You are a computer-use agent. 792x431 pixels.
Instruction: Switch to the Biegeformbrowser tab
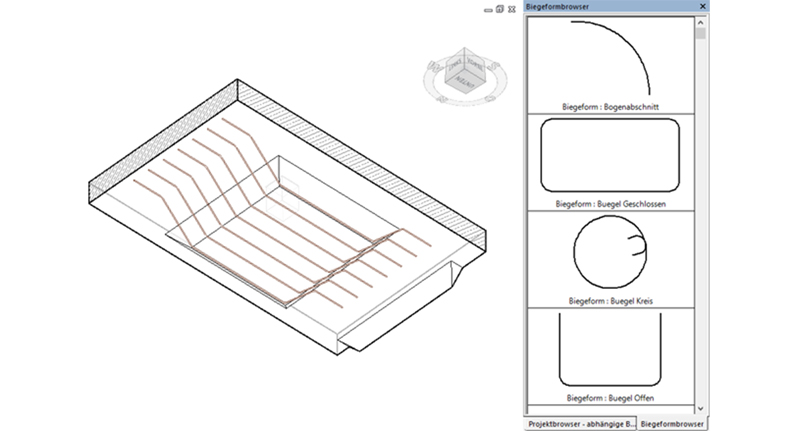tap(672, 424)
